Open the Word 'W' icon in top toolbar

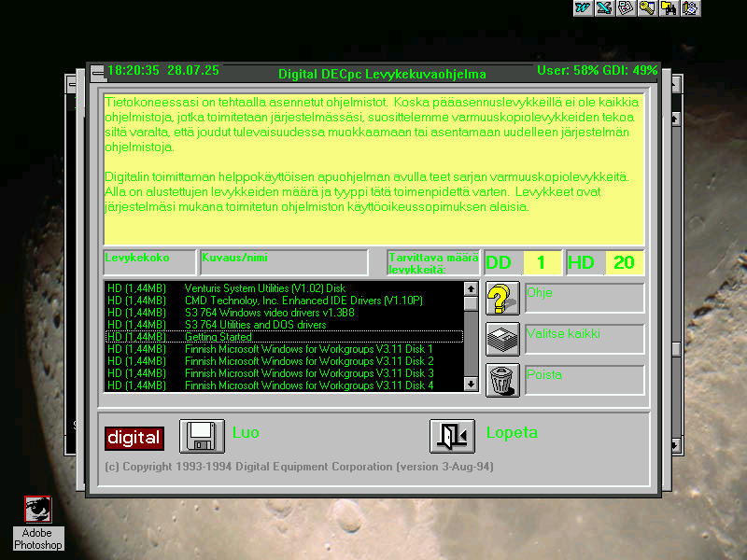tap(584, 8)
